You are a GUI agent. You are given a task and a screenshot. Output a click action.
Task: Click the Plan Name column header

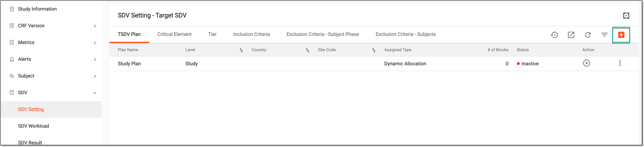click(128, 50)
